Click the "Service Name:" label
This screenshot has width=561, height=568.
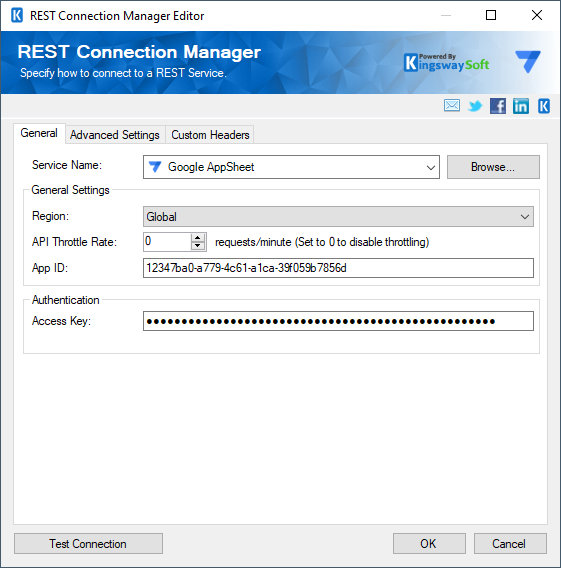(67, 165)
